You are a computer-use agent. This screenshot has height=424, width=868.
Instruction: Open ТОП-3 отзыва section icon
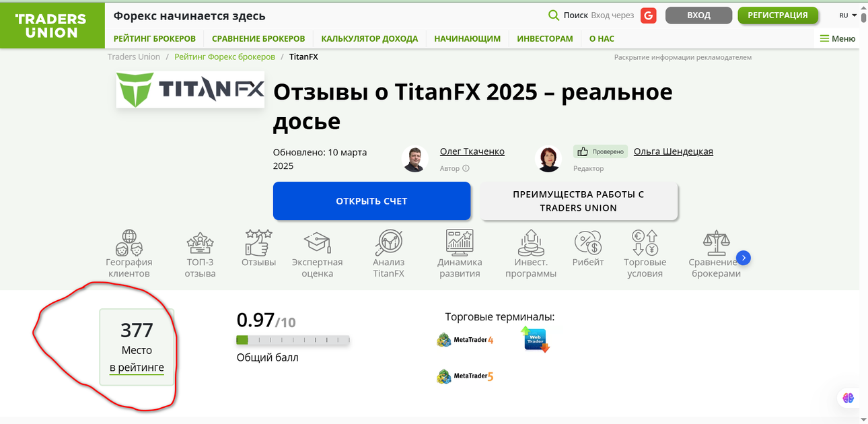(x=201, y=242)
